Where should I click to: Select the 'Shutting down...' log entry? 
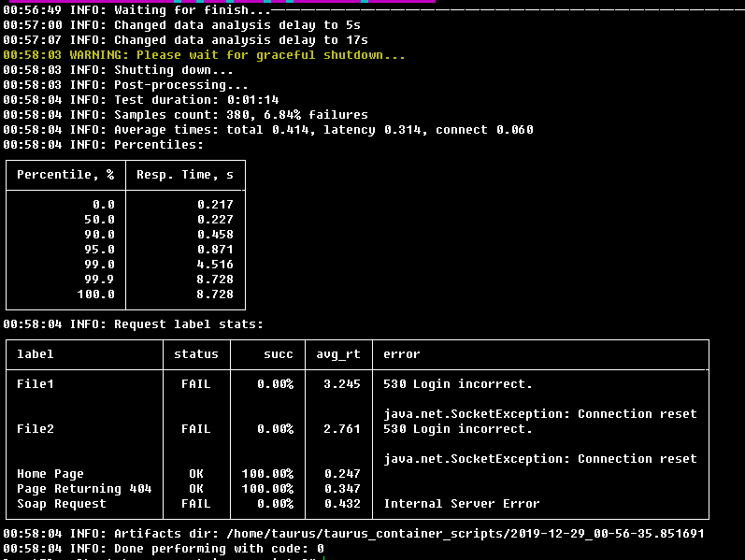pyautogui.click(x=119, y=70)
